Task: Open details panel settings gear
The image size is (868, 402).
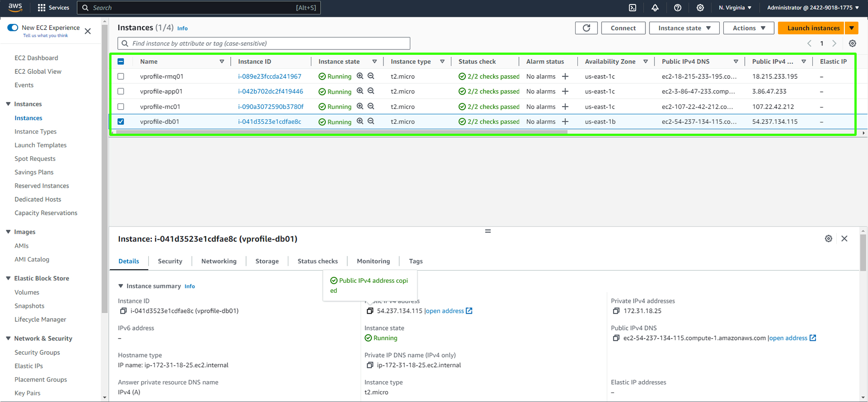Action: coord(829,239)
